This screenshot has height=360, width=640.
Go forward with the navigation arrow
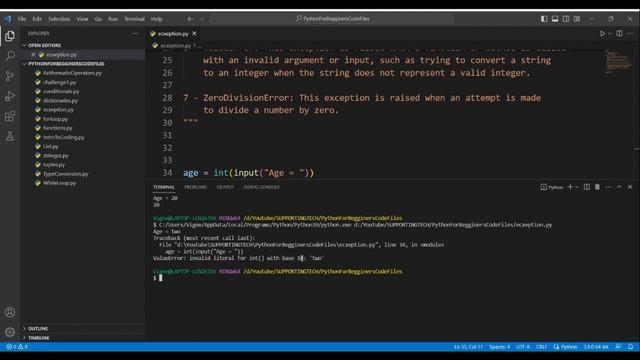point(202,19)
